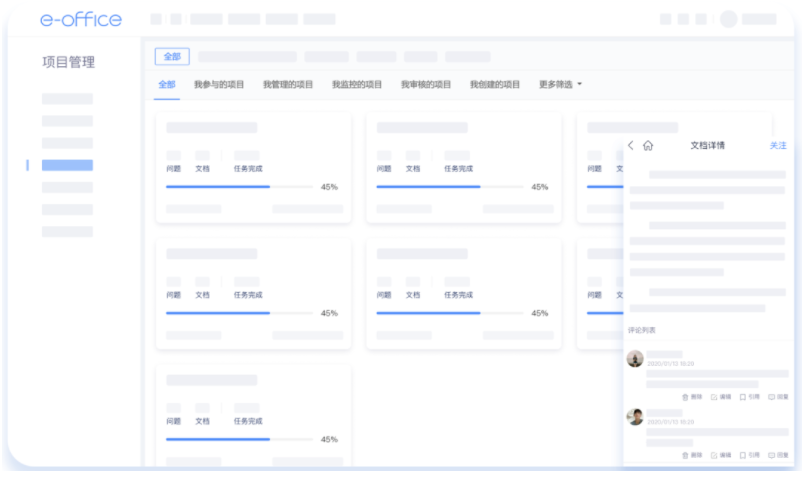This screenshot has height=481, width=802.
Task: Click the home icon in document details panel
Action: [648, 146]
